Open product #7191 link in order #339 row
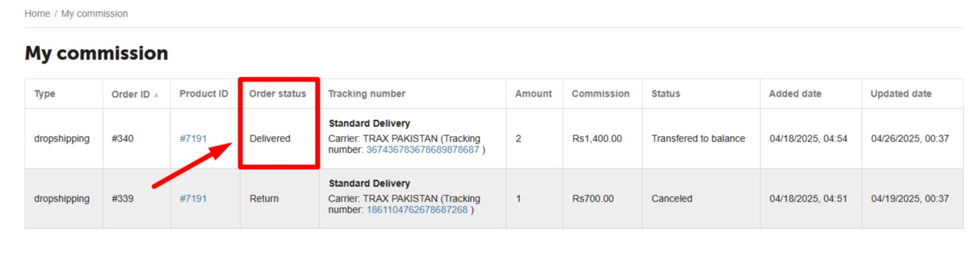 (x=193, y=199)
